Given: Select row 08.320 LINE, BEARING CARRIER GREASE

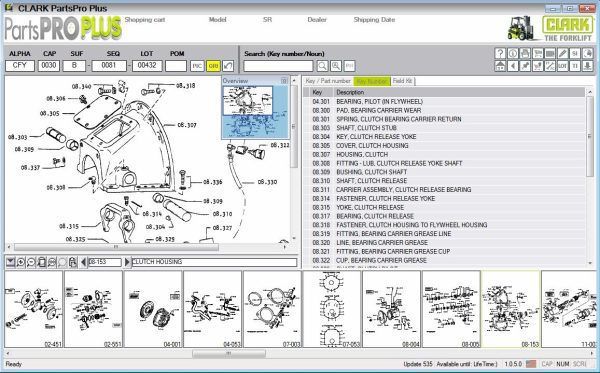Looking at the screenshot, I should pyautogui.click(x=444, y=242).
